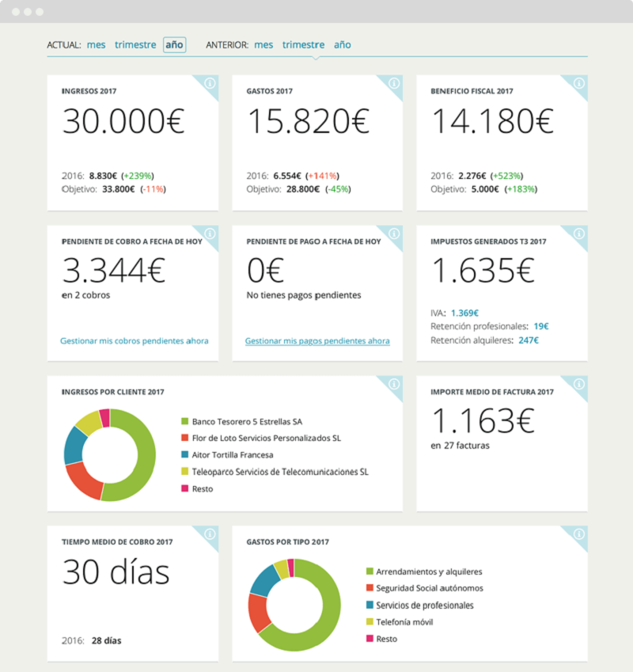Open 'Gestionar mis pagos pendientes ahora' link
The image size is (633, 672).
317,340
